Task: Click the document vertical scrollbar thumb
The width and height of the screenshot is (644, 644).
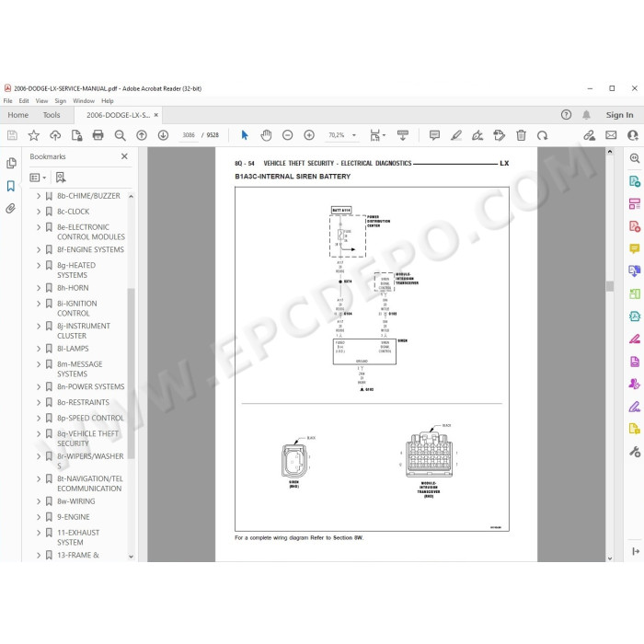Action: click(x=610, y=286)
